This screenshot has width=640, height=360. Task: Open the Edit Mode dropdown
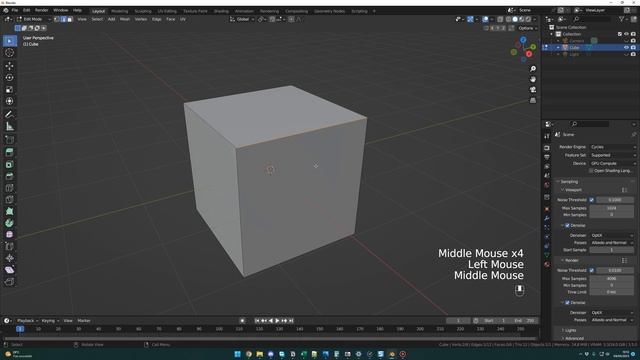point(33,19)
